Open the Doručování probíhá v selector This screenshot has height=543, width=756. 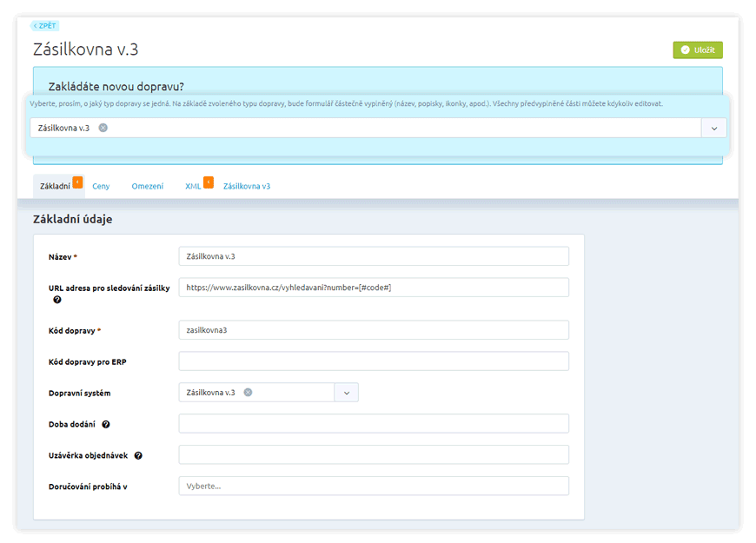[374, 487]
